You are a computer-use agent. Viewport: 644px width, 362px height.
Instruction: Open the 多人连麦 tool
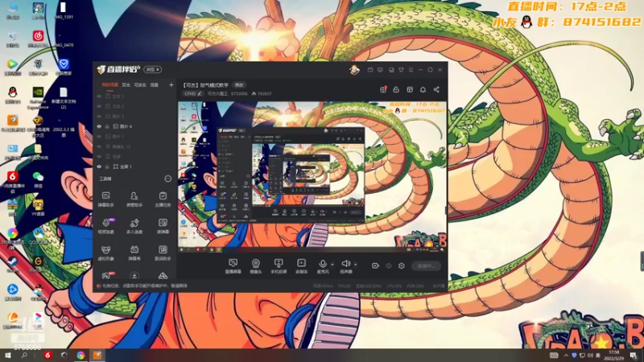coord(134,226)
